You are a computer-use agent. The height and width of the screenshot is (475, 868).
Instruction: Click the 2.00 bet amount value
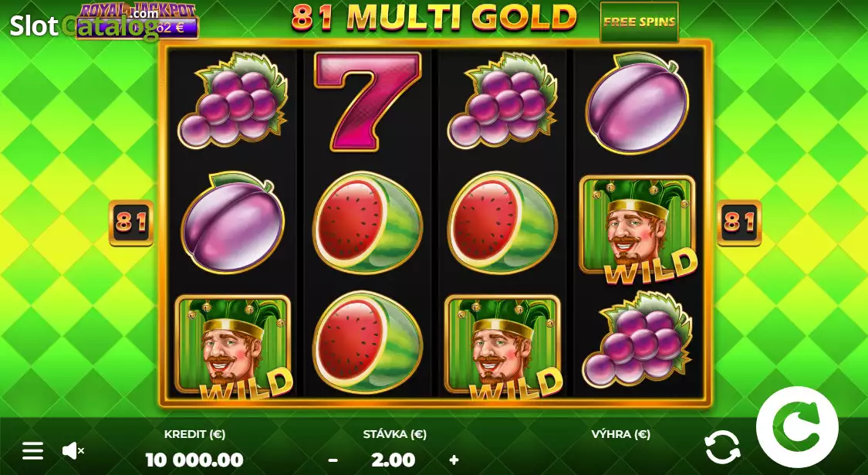(x=393, y=460)
